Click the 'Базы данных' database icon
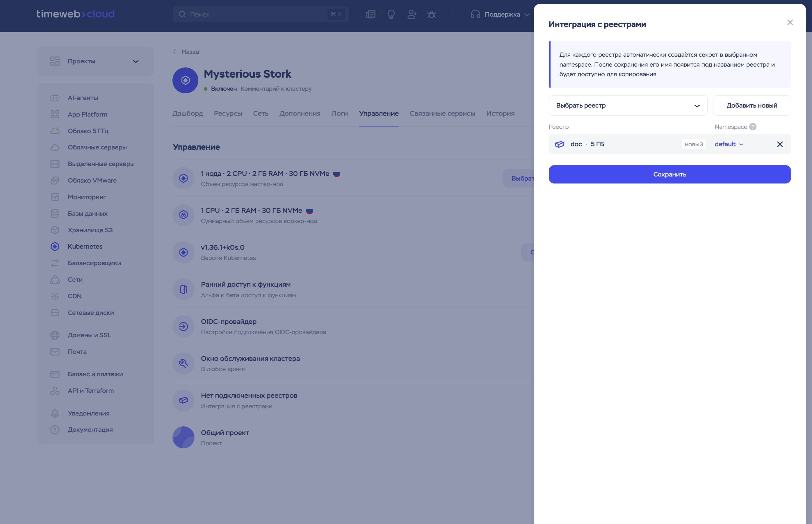This screenshot has width=812, height=524. [55, 213]
